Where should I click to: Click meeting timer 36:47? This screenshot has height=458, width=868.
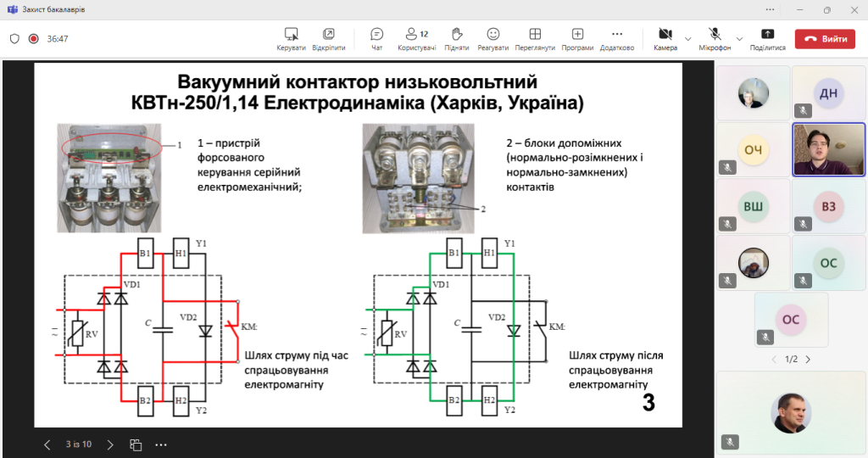coord(58,39)
